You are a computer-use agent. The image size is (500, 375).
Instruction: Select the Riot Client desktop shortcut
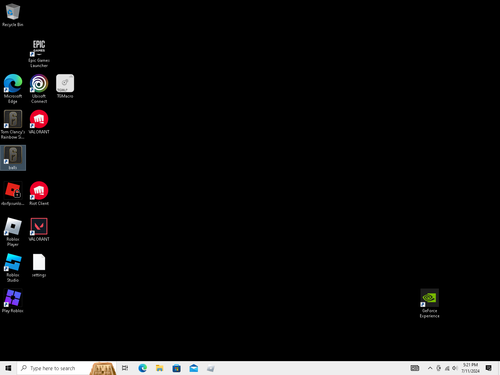pos(39,193)
